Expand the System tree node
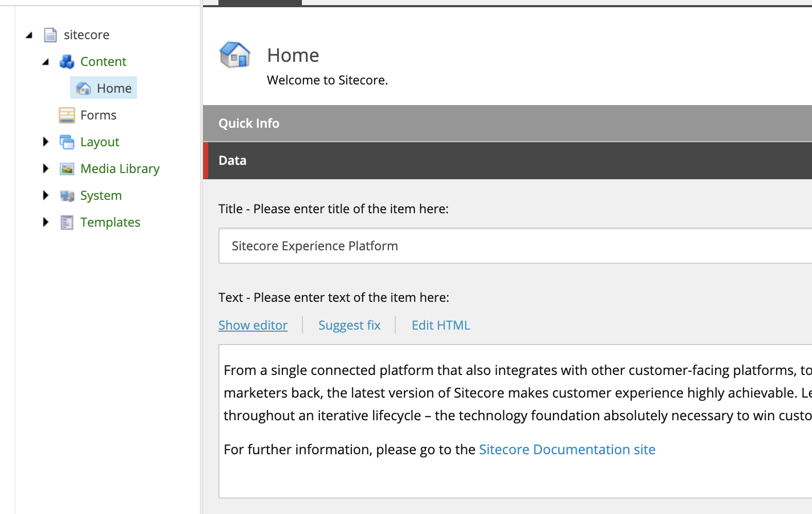812x514 pixels. point(46,195)
